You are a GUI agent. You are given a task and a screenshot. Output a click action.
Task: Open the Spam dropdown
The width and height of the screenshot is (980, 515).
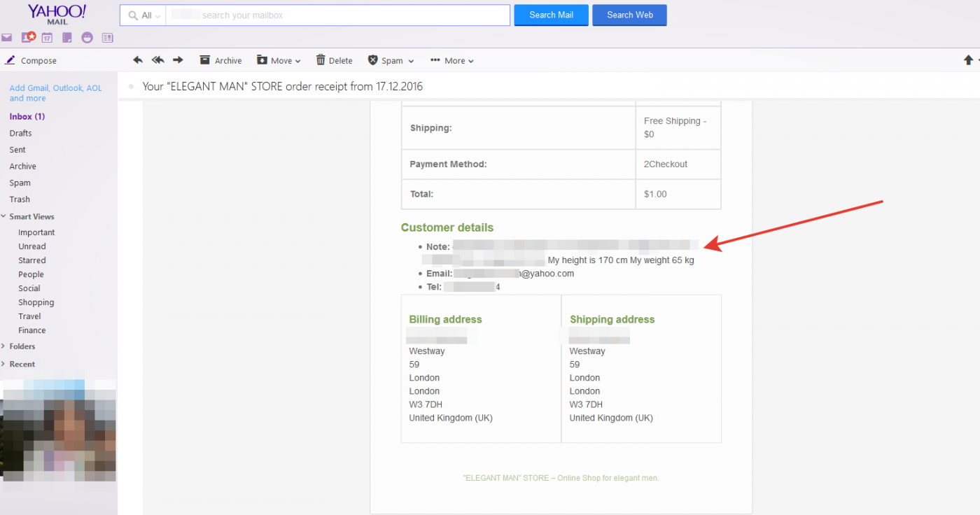pos(391,61)
